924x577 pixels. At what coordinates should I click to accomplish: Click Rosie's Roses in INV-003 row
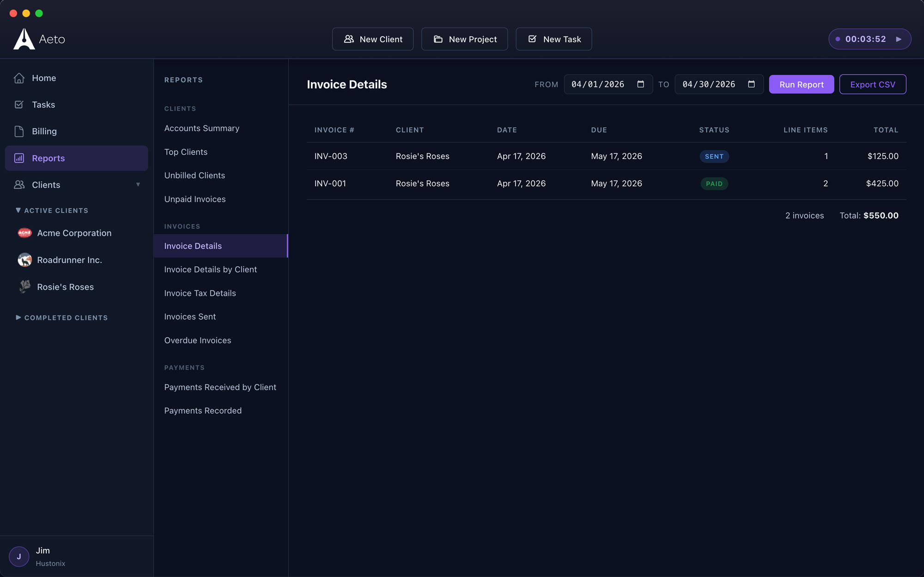(422, 156)
